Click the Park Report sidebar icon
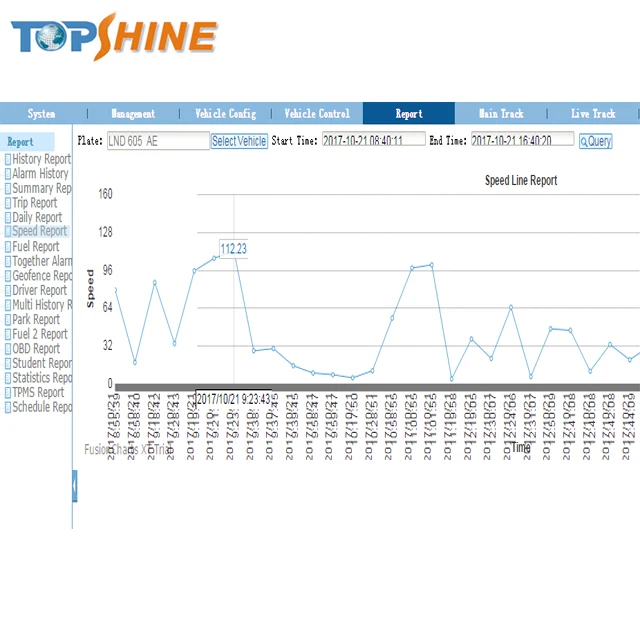Image resolution: width=640 pixels, height=640 pixels. pos(8,320)
